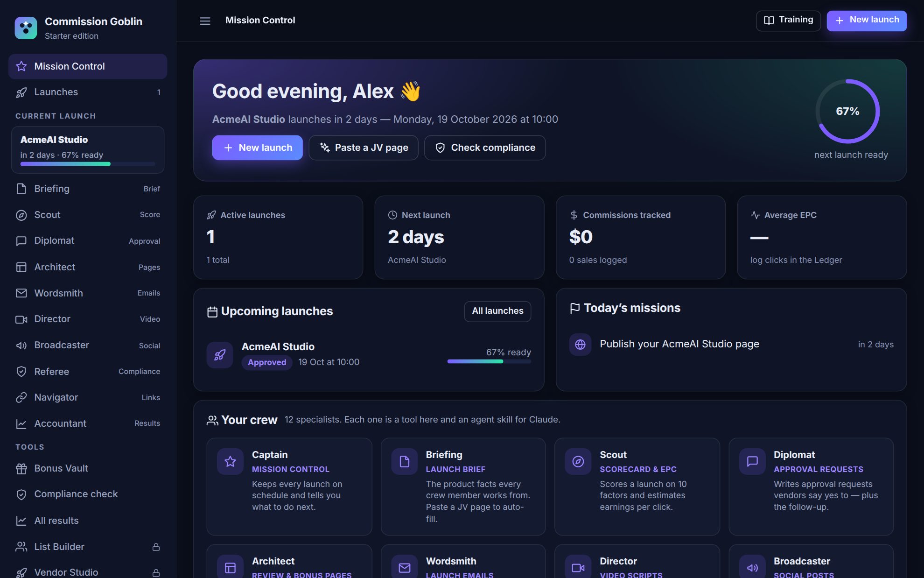
Task: Open Launches in the sidebar
Action: tap(88, 92)
